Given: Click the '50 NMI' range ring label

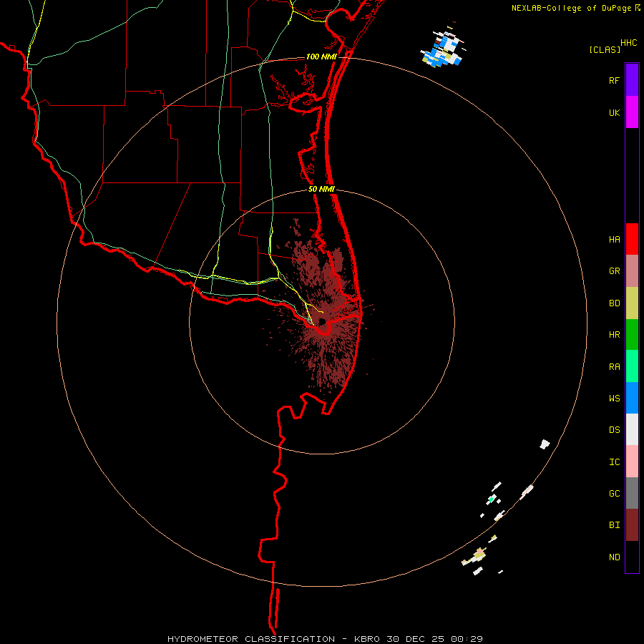Looking at the screenshot, I should coord(321,189).
